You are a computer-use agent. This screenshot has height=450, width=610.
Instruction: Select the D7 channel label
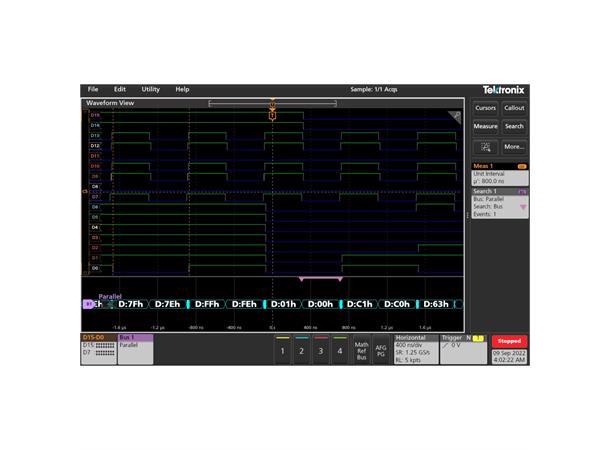[x=95, y=197]
